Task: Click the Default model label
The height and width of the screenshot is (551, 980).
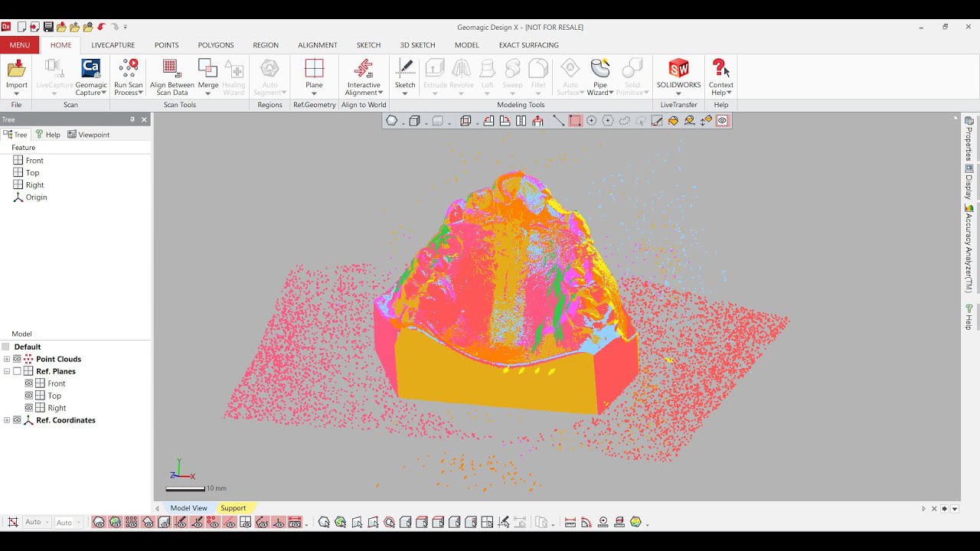Action: point(28,347)
